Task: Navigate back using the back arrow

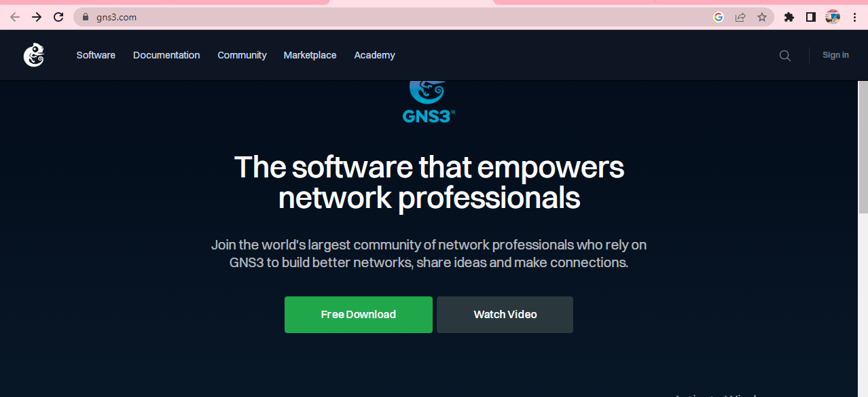Action: [14, 17]
